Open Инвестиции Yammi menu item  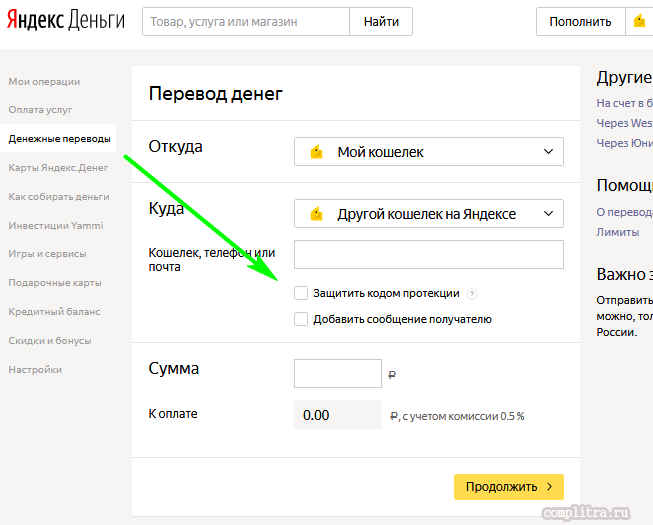coord(56,225)
